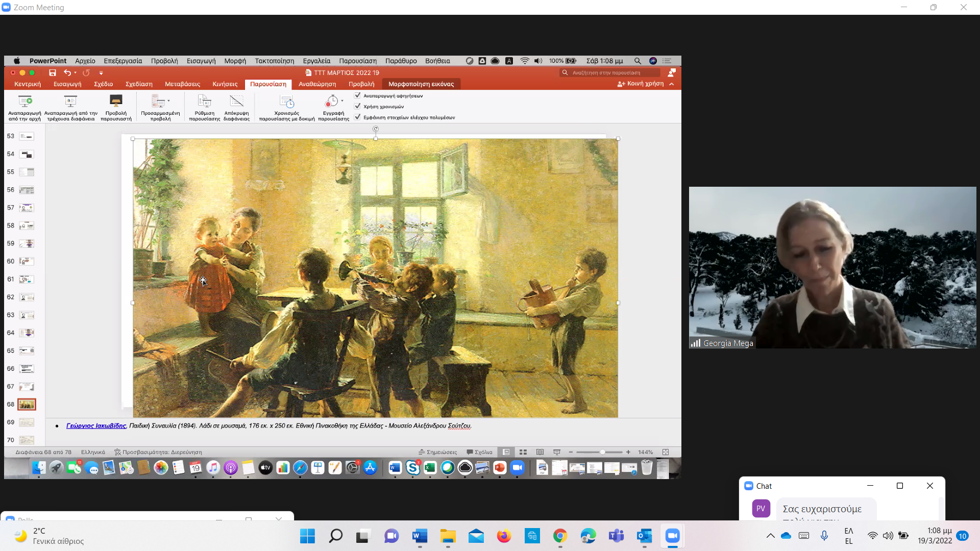980x551 pixels.
Task: Click Play from current slide icon
Action: pos(70,101)
